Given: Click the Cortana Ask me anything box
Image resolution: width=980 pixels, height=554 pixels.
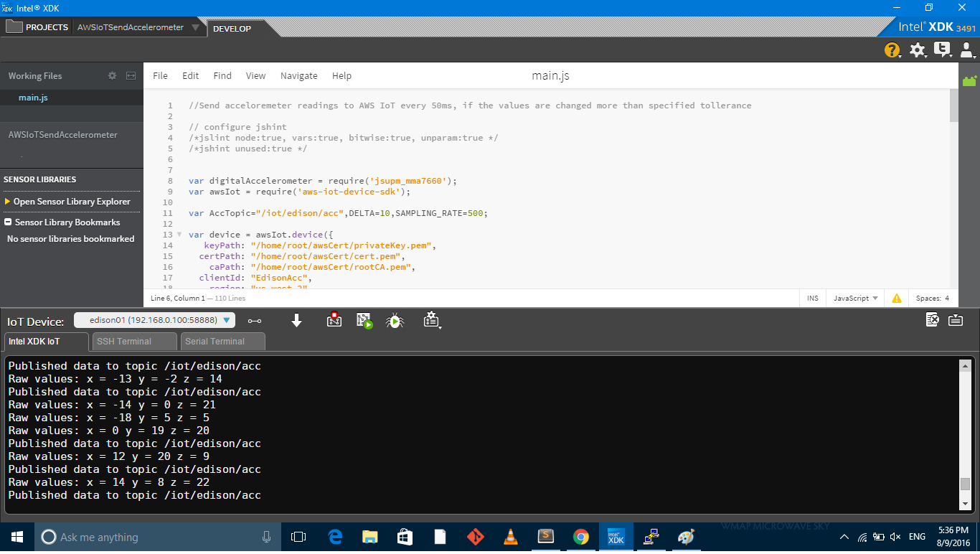Looking at the screenshot, I should [x=159, y=537].
